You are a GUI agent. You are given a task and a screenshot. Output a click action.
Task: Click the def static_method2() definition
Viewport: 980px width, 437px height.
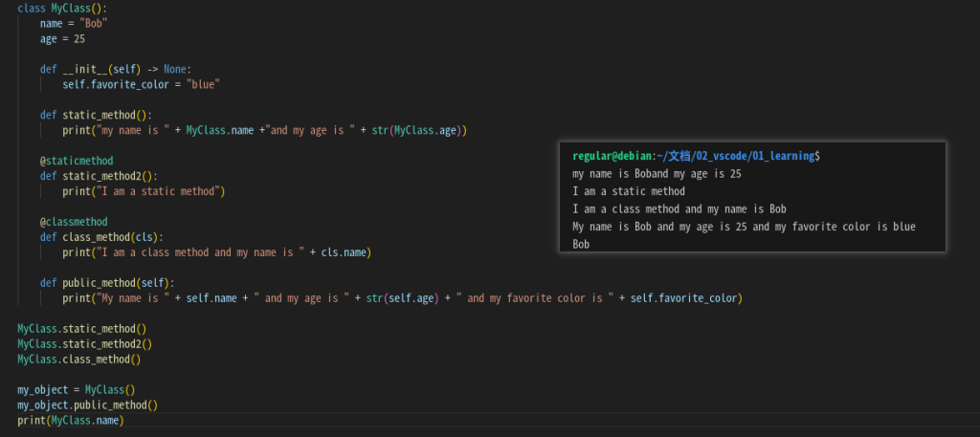click(99, 176)
